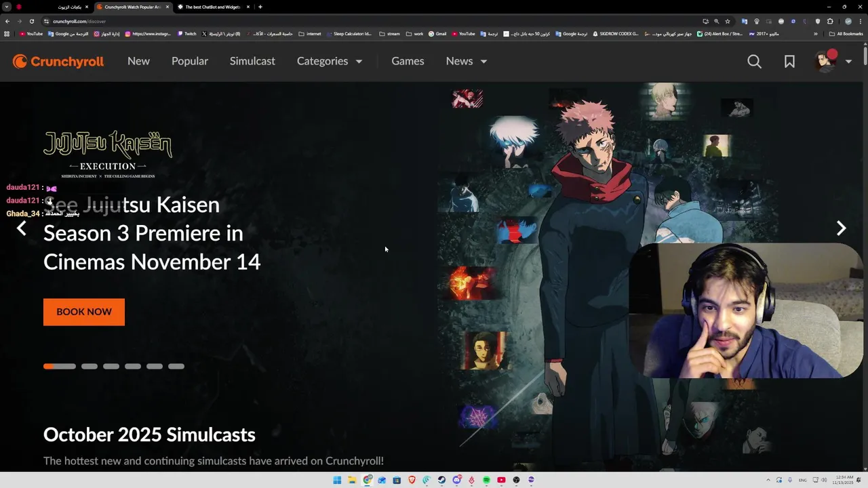Image resolution: width=868 pixels, height=488 pixels.
Task: Go to the next carousel slide arrow
Action: coord(841,228)
